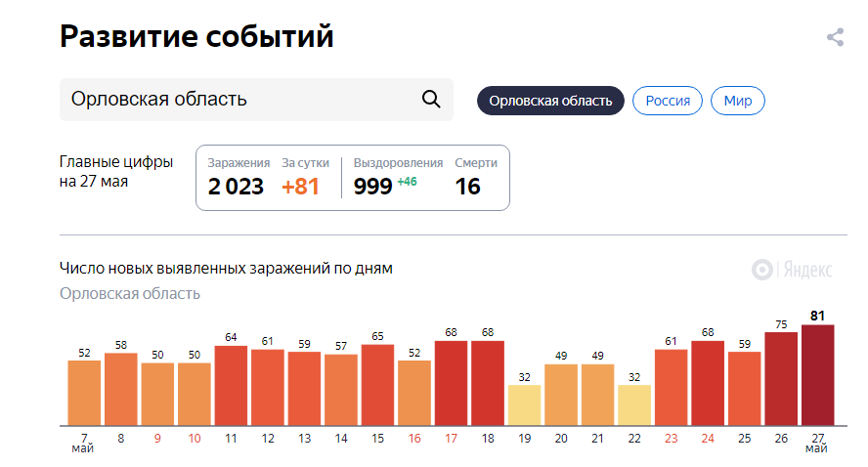The image size is (868, 467).
Task: Select the May 27 bar with 81
Action: 817,375
